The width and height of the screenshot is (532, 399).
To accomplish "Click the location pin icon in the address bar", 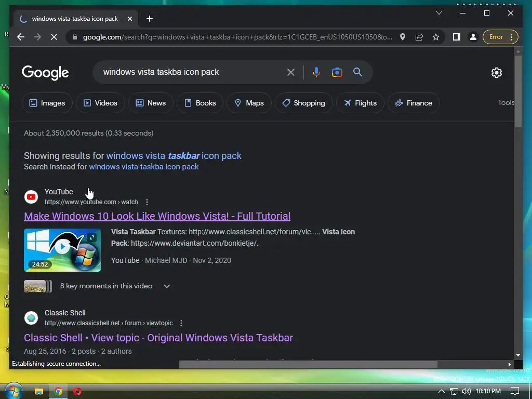I will click(x=403, y=37).
